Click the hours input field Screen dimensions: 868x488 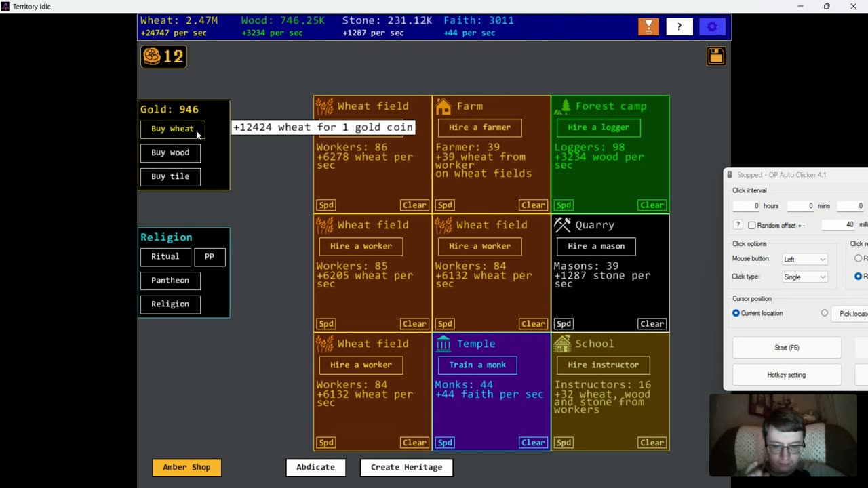[x=747, y=206]
